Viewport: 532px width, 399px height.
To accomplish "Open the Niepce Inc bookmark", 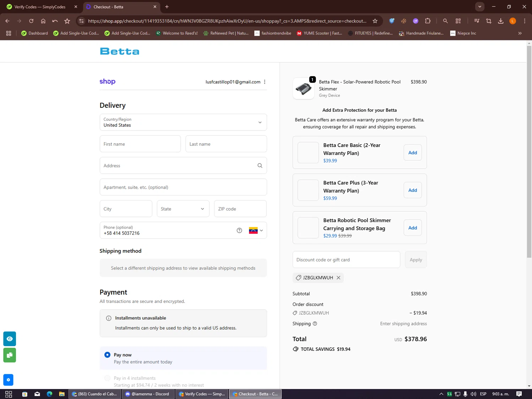I will (x=463, y=33).
